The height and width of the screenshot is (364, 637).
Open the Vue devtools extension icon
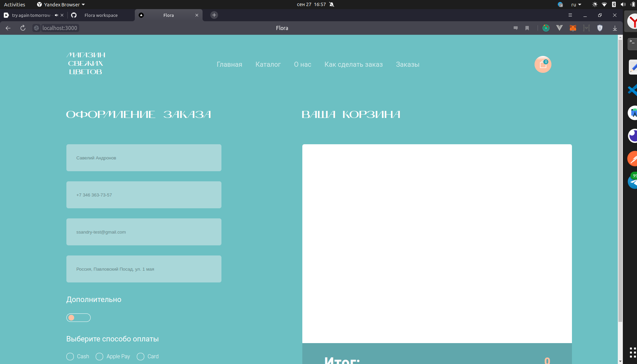point(559,28)
